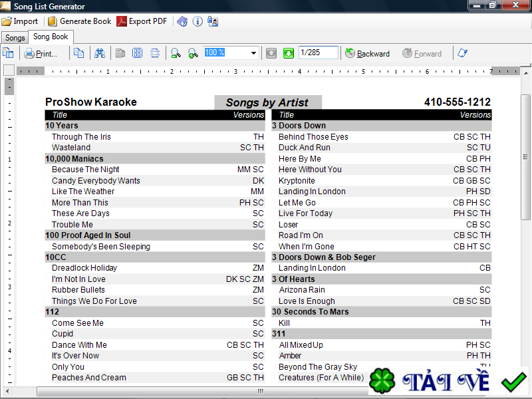Click the gray previous page arrow
This screenshot has width=532, height=399.
click(271, 53)
